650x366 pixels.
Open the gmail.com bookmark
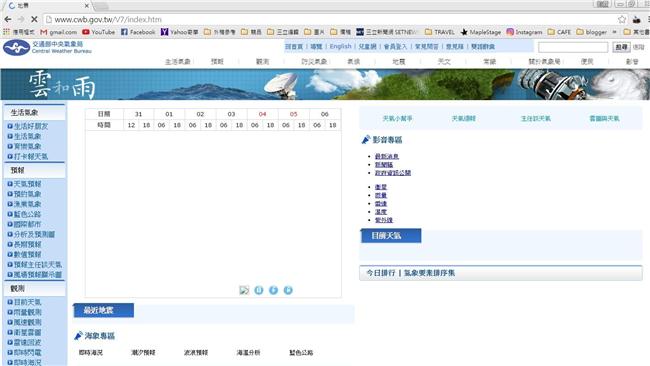[x=58, y=32]
